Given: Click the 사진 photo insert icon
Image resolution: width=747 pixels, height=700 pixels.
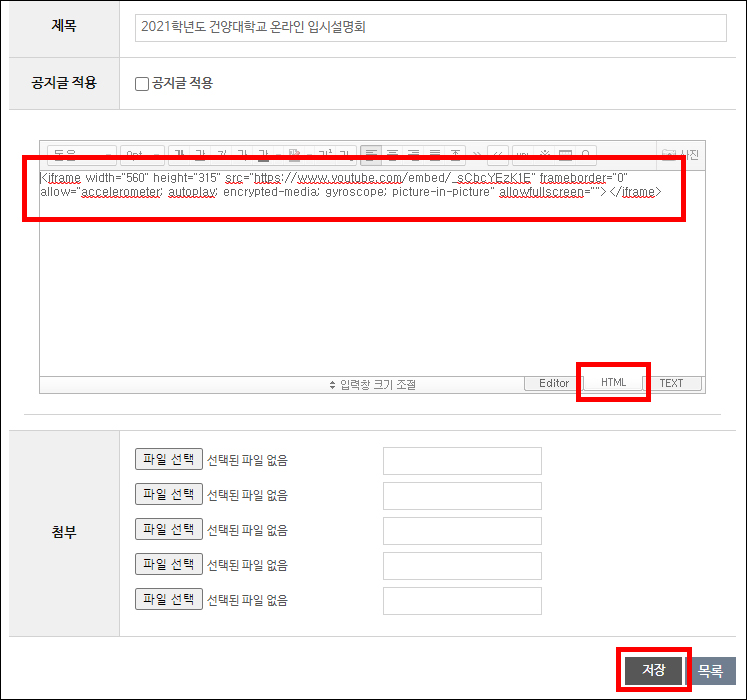Looking at the screenshot, I should pyautogui.click(x=681, y=155).
